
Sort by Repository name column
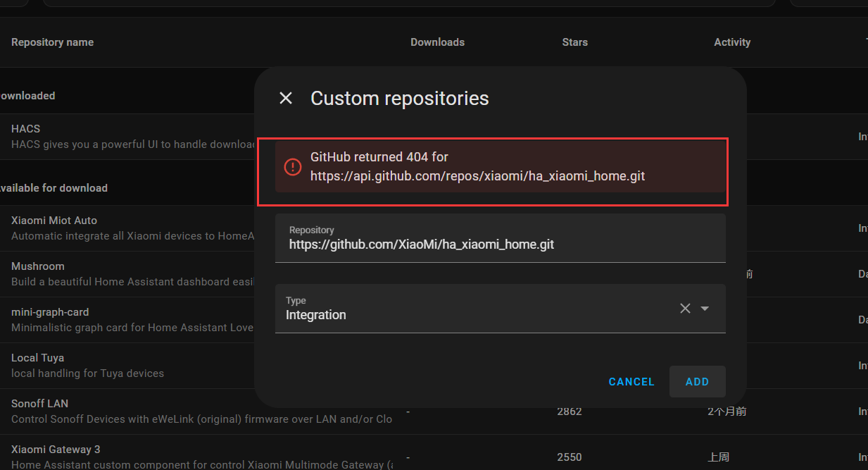pyautogui.click(x=52, y=42)
